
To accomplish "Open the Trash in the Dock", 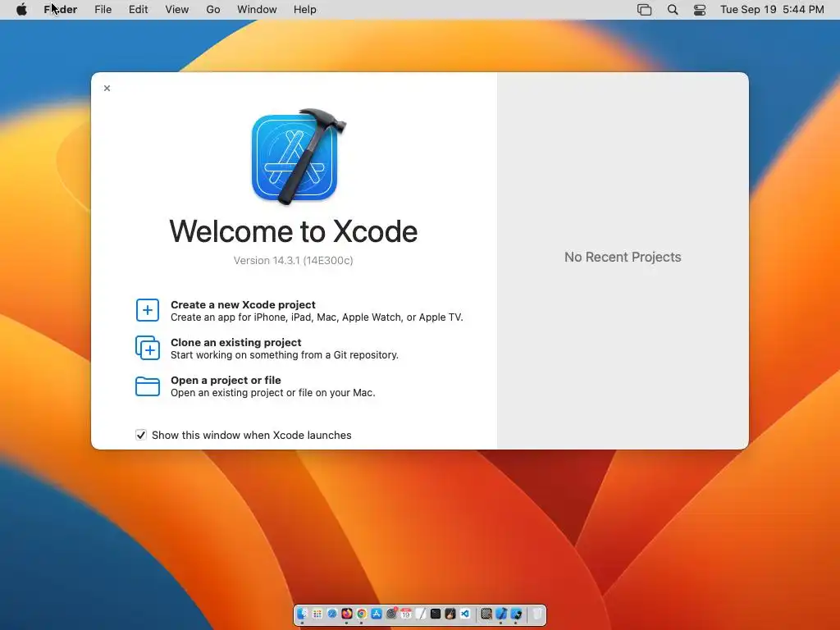I will 536,614.
